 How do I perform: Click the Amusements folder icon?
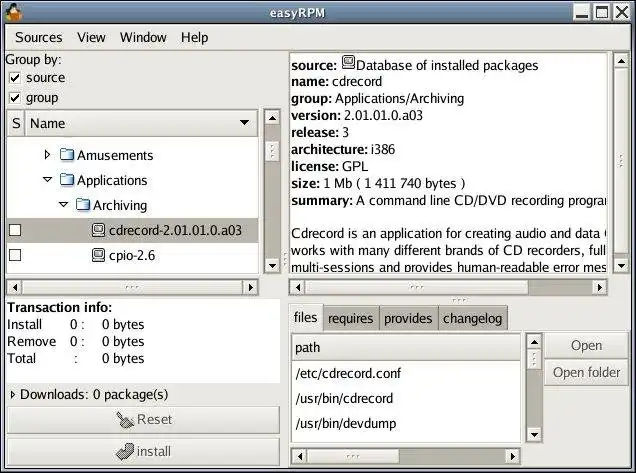[x=67, y=155]
